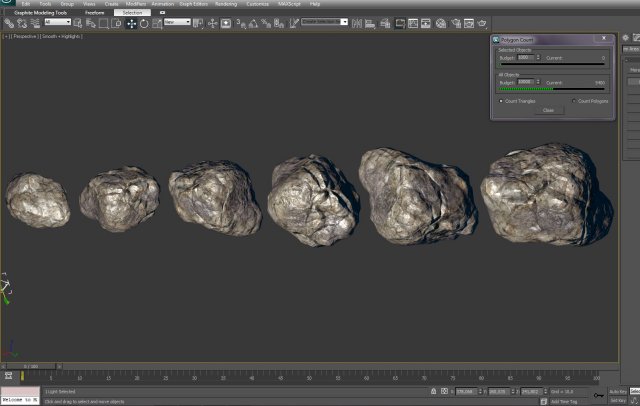This screenshot has height=406, width=640.
Task: Click the Select and Link tool
Action: tap(8, 22)
